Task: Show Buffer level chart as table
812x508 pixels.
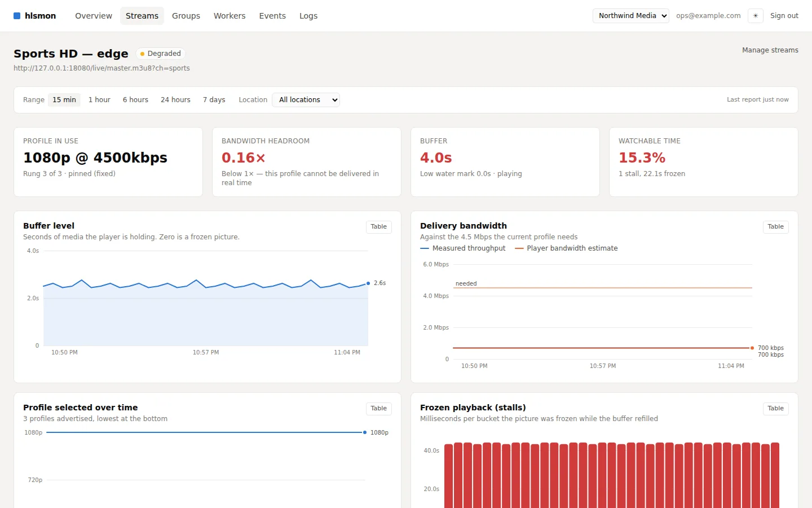Action: [379, 227]
